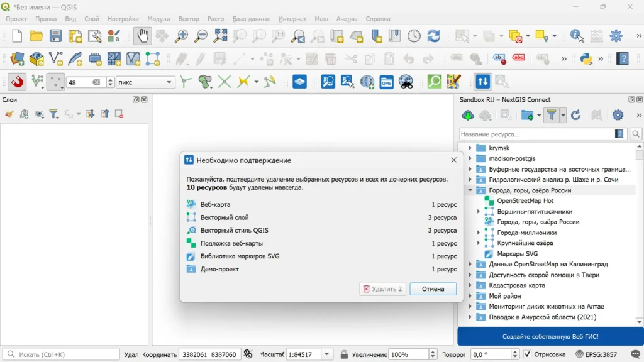
Task: Collapse the Города, горы, озёра России folder
Action: point(470,190)
